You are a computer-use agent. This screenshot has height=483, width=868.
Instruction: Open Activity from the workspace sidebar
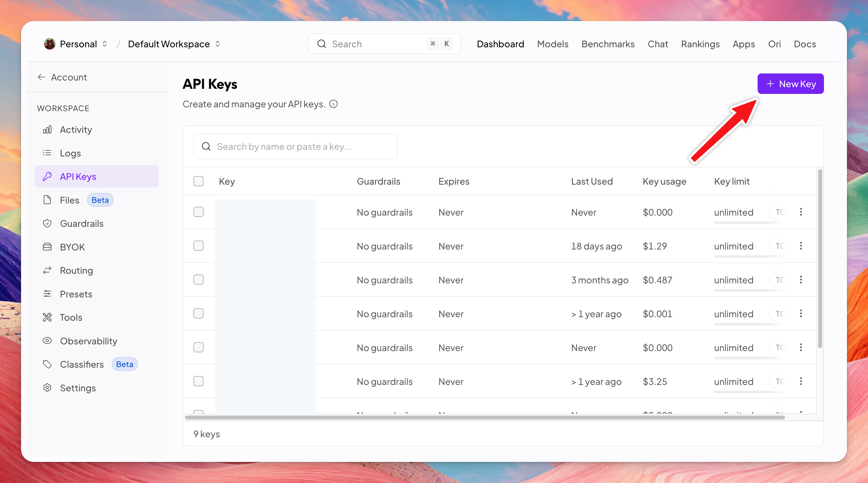click(97, 129)
